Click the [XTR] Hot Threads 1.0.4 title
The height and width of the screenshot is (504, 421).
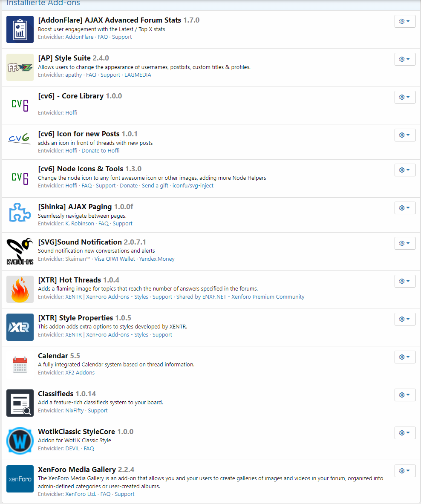click(79, 280)
